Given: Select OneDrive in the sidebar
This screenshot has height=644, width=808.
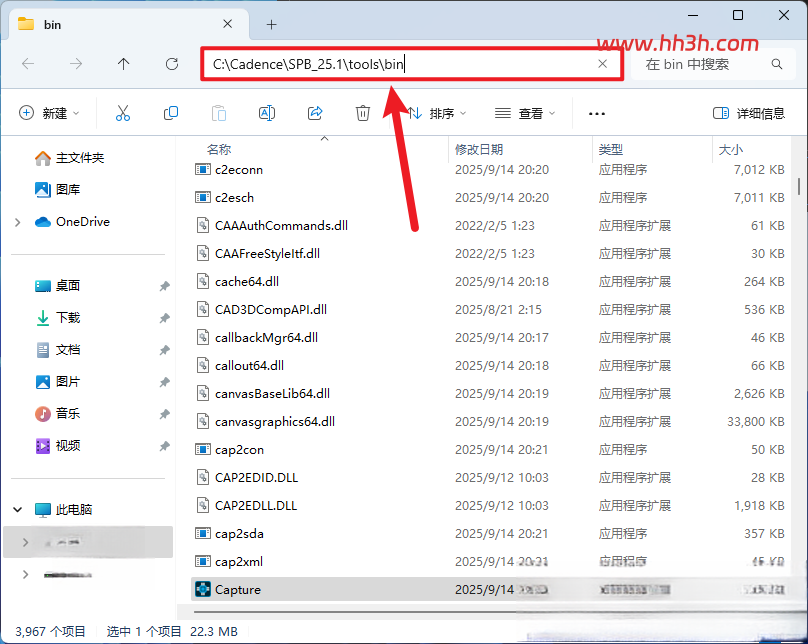Looking at the screenshot, I should tap(82, 222).
